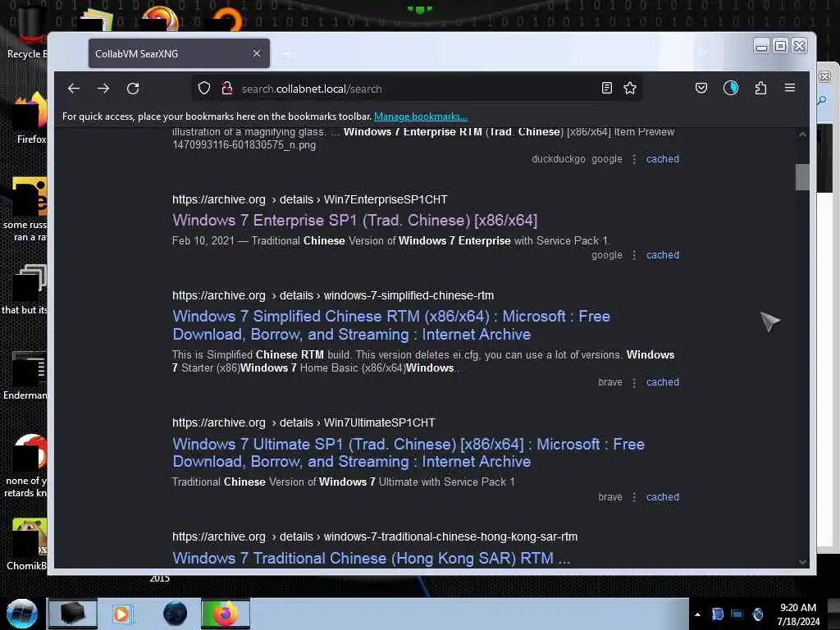840x630 pixels.
Task: Close the CollabVM SearXNG tab
Action: point(257,53)
